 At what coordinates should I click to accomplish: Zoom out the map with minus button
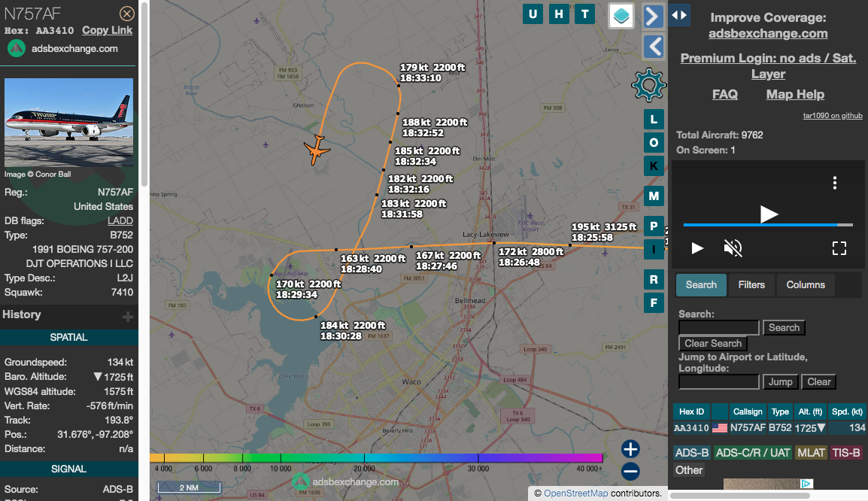coord(630,471)
